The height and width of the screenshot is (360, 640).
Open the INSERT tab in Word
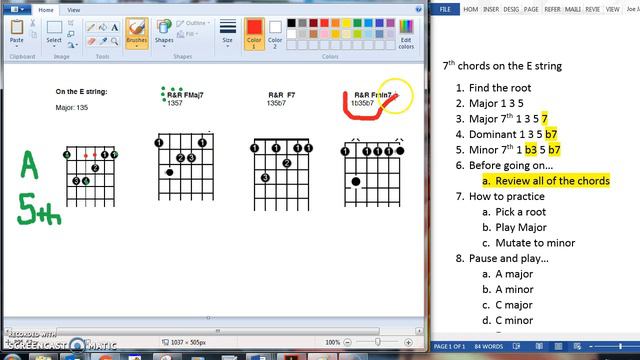click(x=491, y=9)
